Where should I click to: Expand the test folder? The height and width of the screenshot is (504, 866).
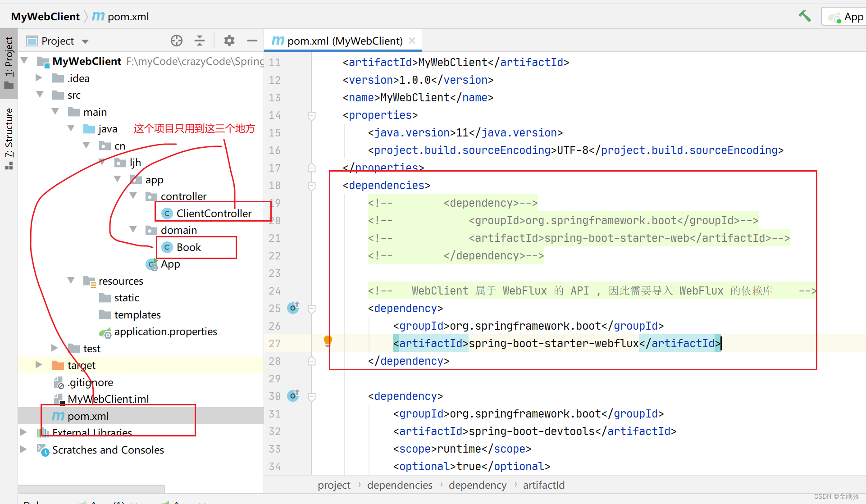55,348
